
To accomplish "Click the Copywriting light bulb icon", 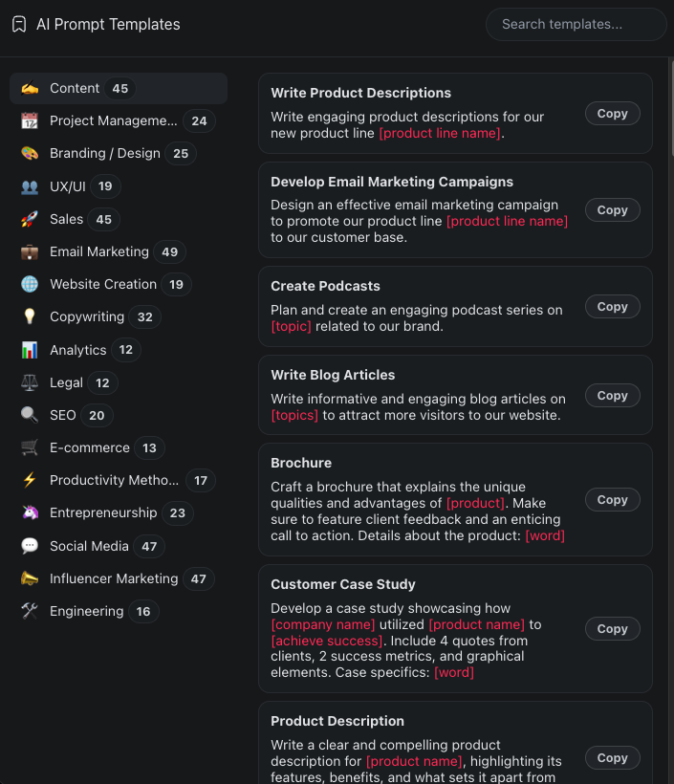I will 30,317.
